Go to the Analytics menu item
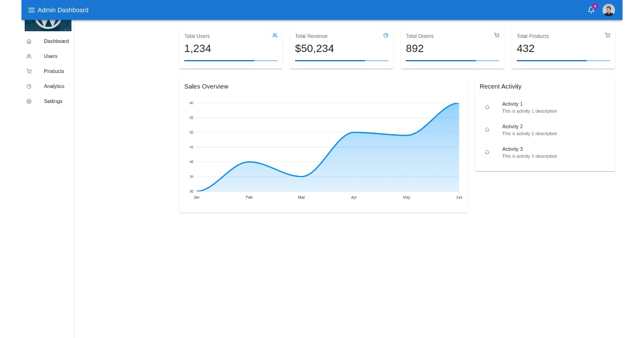644x338 pixels. click(54, 86)
